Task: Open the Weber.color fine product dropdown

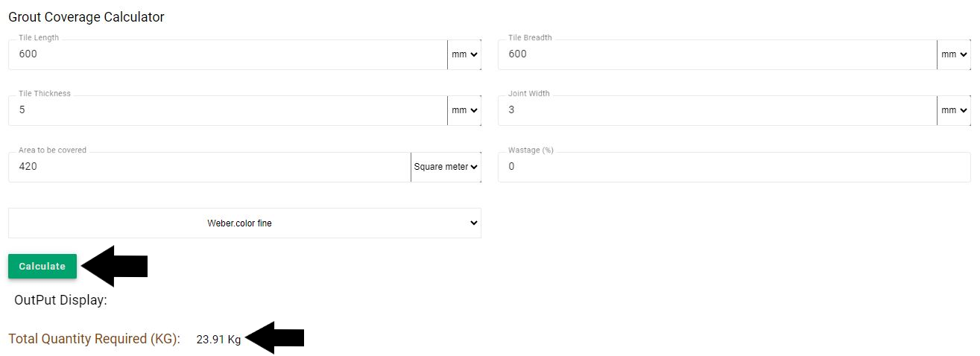Action: [x=244, y=223]
